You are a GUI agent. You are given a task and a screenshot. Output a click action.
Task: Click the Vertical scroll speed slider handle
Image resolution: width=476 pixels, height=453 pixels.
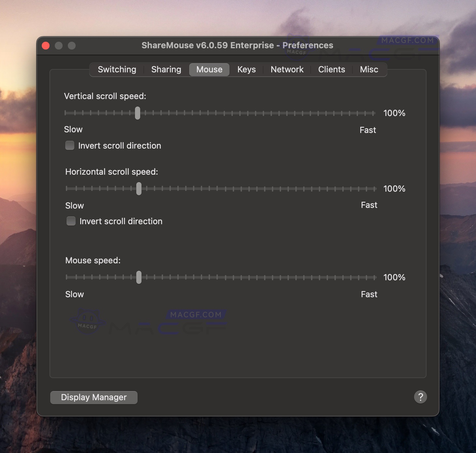point(137,113)
